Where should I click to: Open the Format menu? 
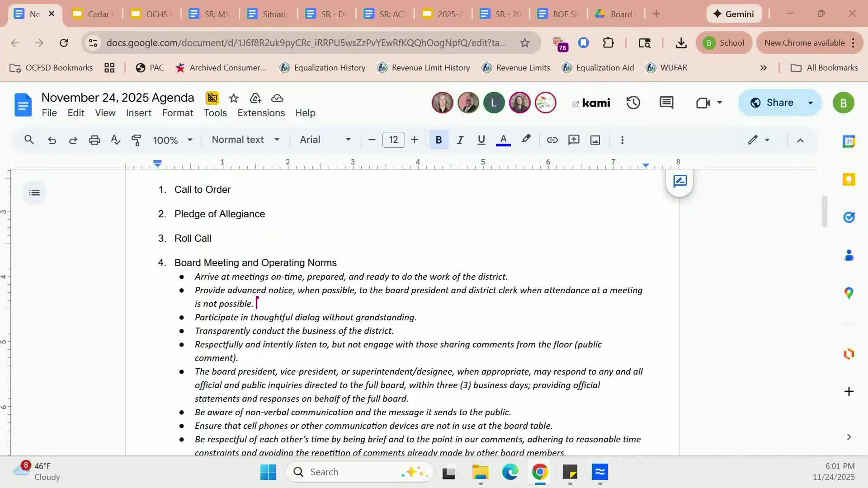[x=177, y=113]
